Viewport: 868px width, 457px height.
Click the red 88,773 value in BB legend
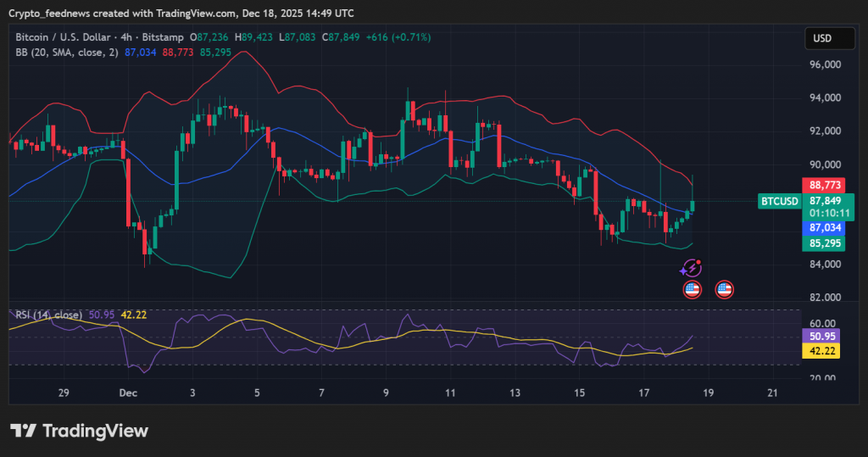point(179,53)
